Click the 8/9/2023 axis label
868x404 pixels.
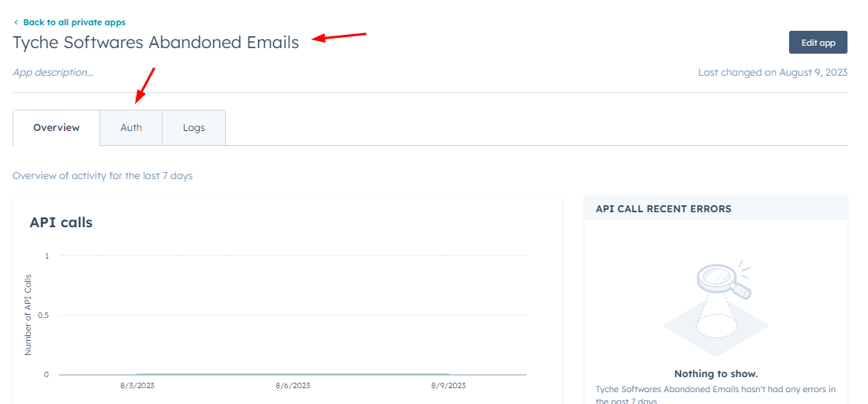click(x=448, y=386)
